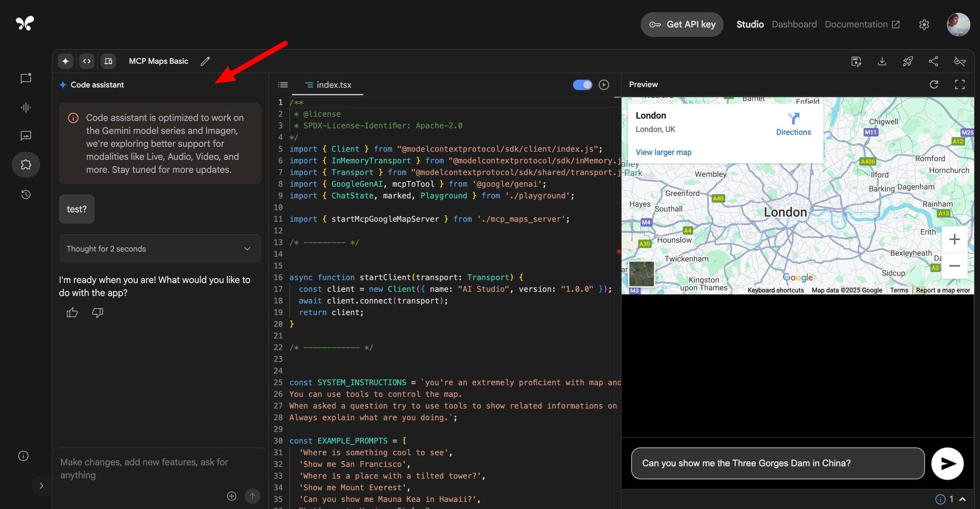Open 'View larger map' link on the map
The height and width of the screenshot is (509, 980).
pos(663,152)
